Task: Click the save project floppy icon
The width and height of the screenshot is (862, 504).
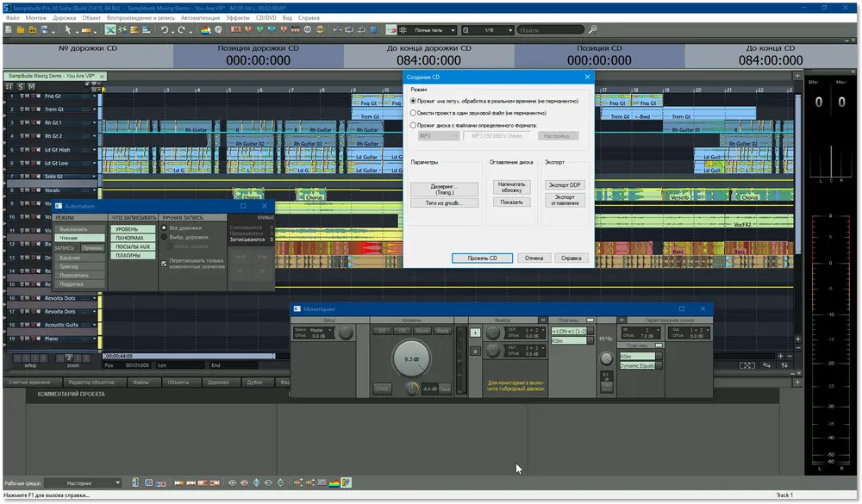Action: pyautogui.click(x=45, y=29)
